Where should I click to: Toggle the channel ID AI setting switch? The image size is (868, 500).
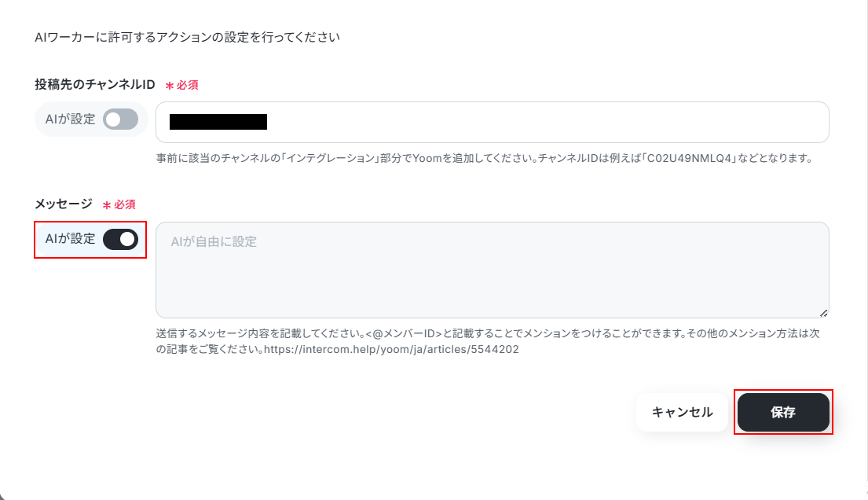(x=121, y=119)
